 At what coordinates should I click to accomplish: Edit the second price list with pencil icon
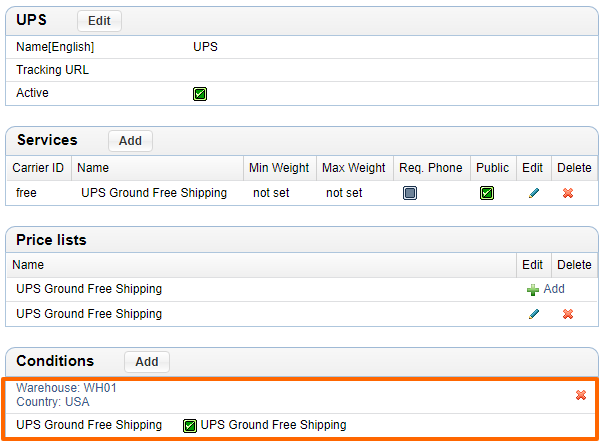point(533,314)
